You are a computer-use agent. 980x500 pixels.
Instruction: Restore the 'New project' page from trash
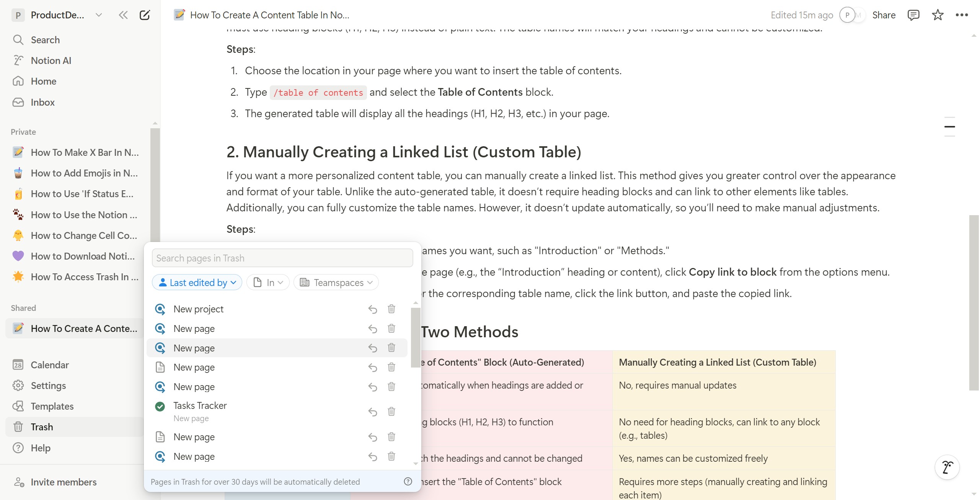click(x=372, y=309)
